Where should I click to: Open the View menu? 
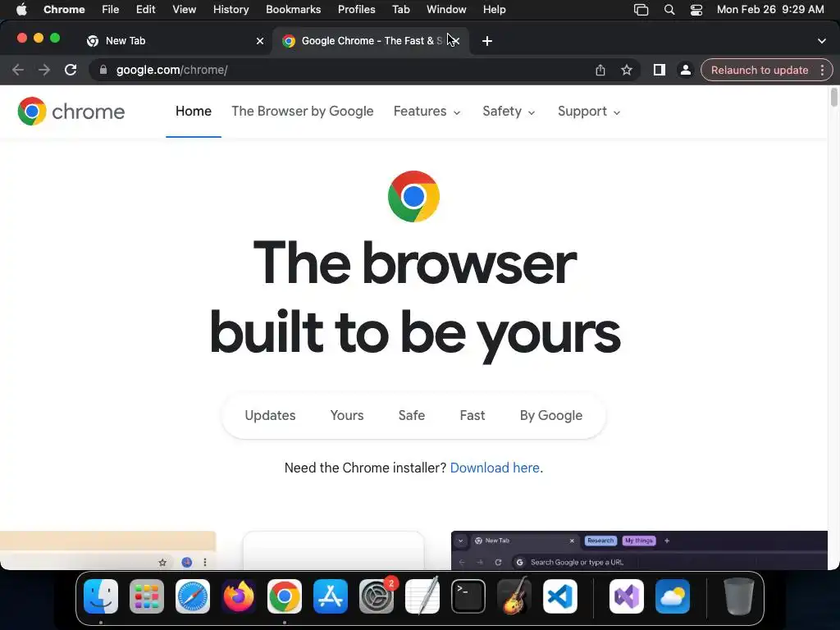pos(185,10)
